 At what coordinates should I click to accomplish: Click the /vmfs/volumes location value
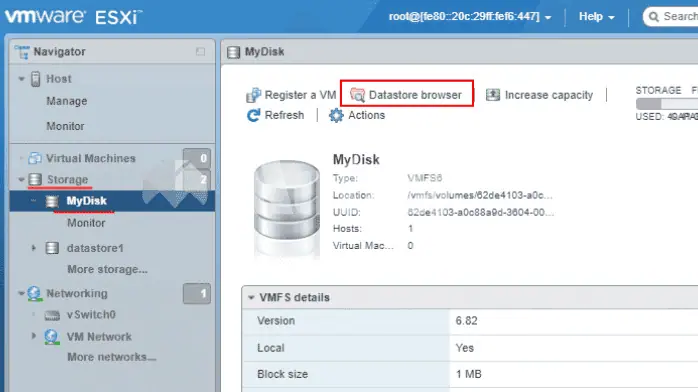click(480, 195)
